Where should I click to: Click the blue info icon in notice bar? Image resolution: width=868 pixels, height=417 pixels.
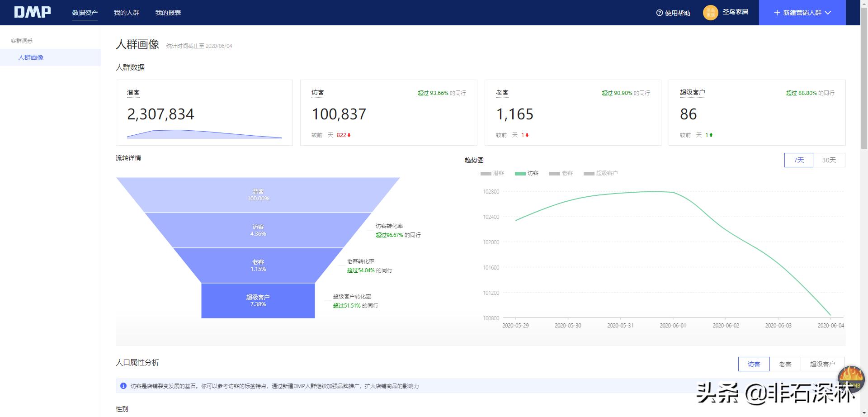click(123, 386)
